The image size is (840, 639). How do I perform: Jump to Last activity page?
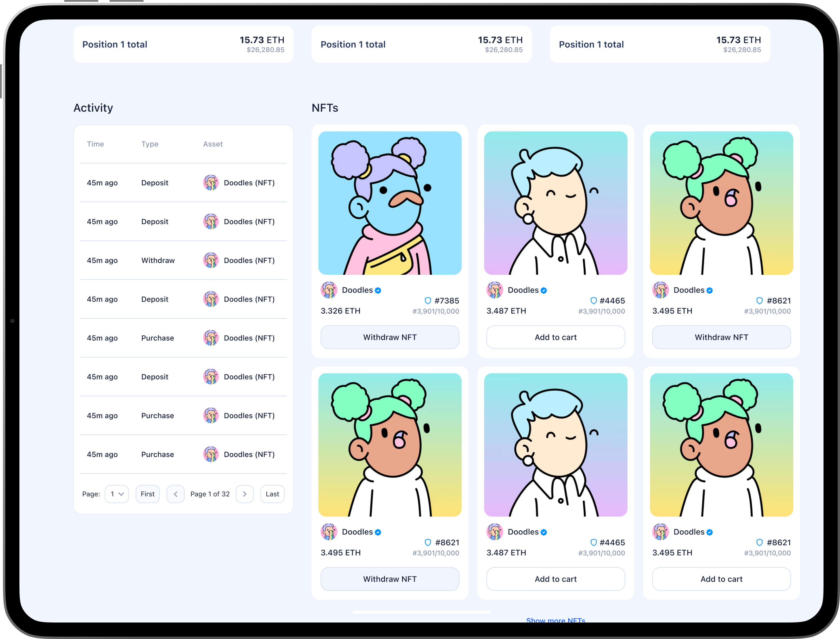272,494
